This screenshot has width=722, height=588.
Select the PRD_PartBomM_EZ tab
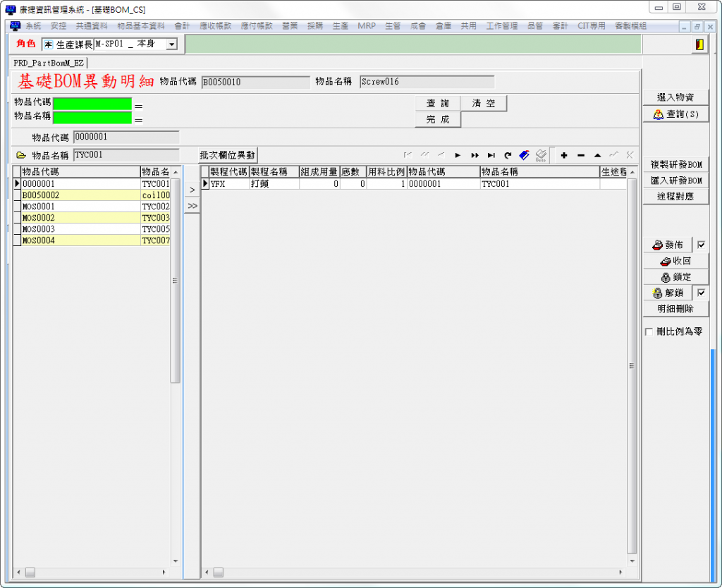(x=49, y=63)
